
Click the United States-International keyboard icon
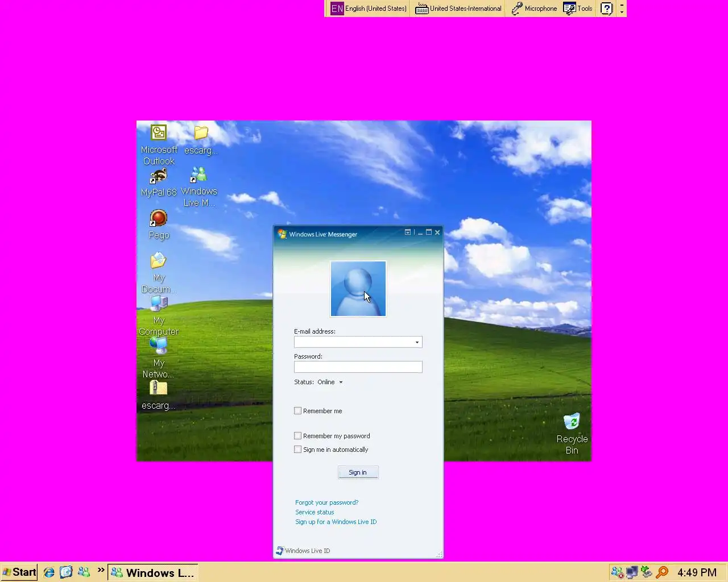click(421, 9)
